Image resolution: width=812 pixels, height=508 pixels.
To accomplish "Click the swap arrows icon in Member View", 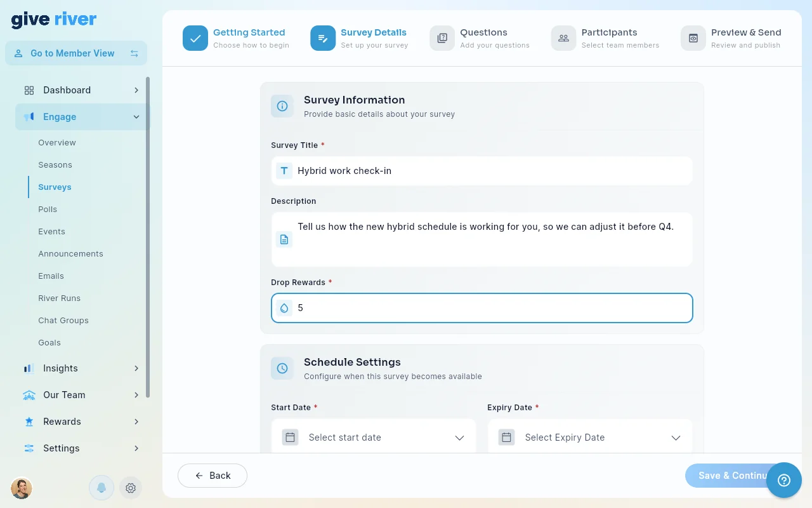I will 134,53.
